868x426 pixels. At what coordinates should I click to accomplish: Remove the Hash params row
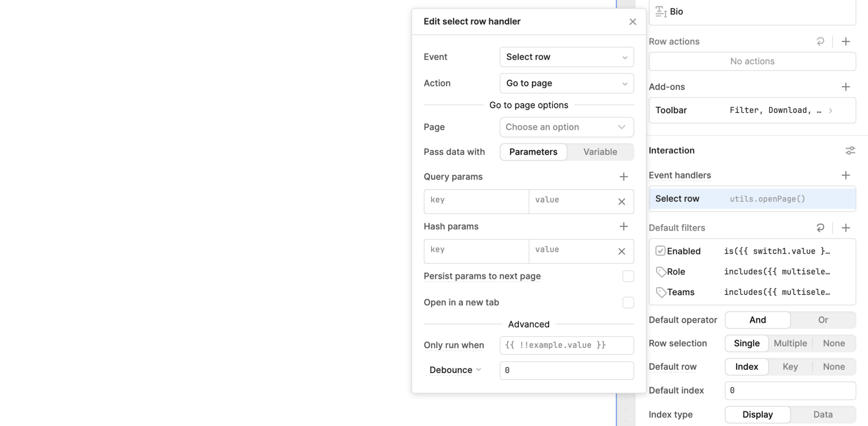tap(622, 251)
